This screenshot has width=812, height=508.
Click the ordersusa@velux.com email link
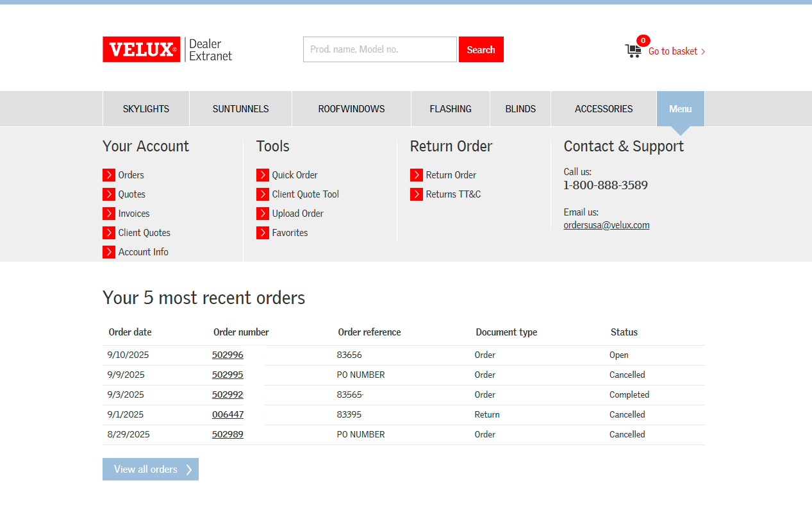tap(606, 225)
